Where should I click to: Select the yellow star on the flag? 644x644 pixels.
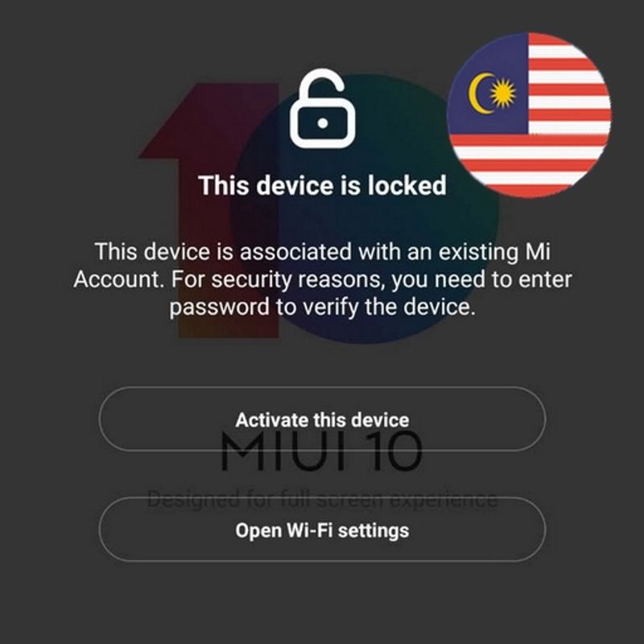tap(502, 93)
